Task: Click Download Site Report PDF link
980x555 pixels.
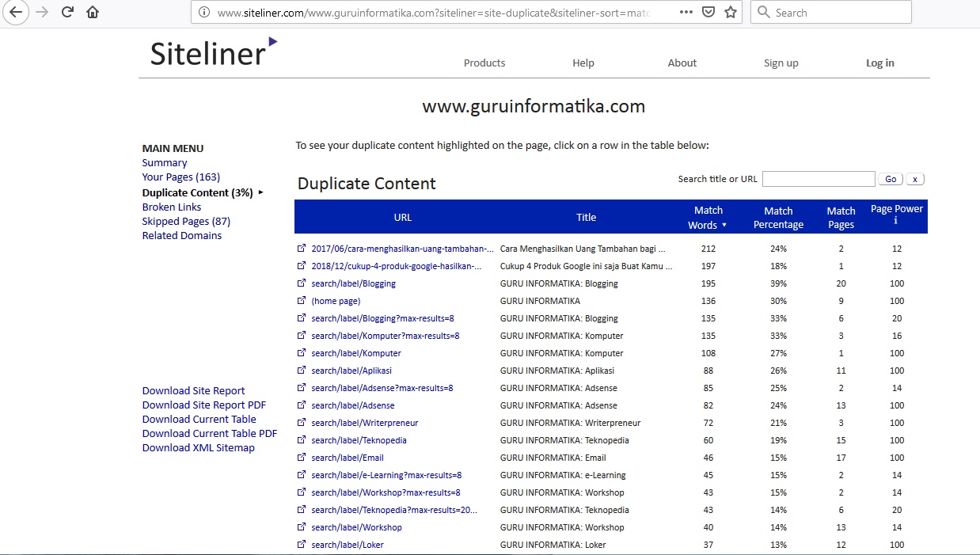Action: 204,405
